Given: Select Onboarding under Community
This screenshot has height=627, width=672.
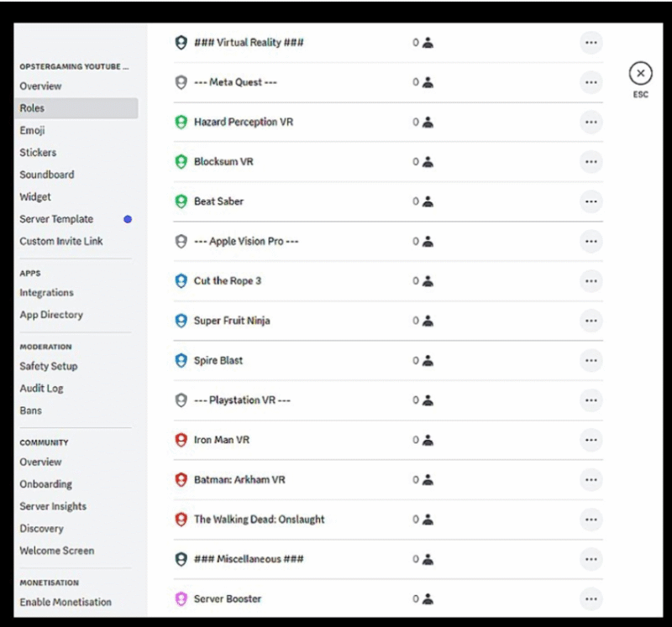Looking at the screenshot, I should (x=44, y=484).
